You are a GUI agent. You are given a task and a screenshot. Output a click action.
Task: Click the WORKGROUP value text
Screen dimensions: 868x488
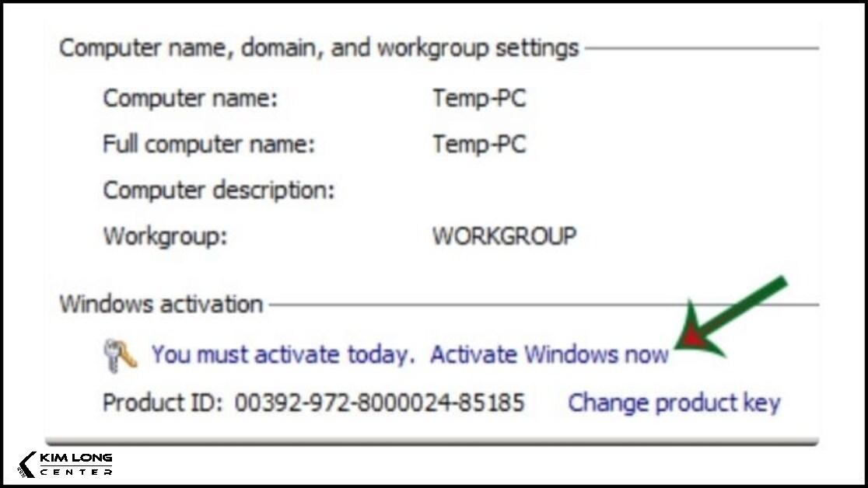tap(504, 235)
